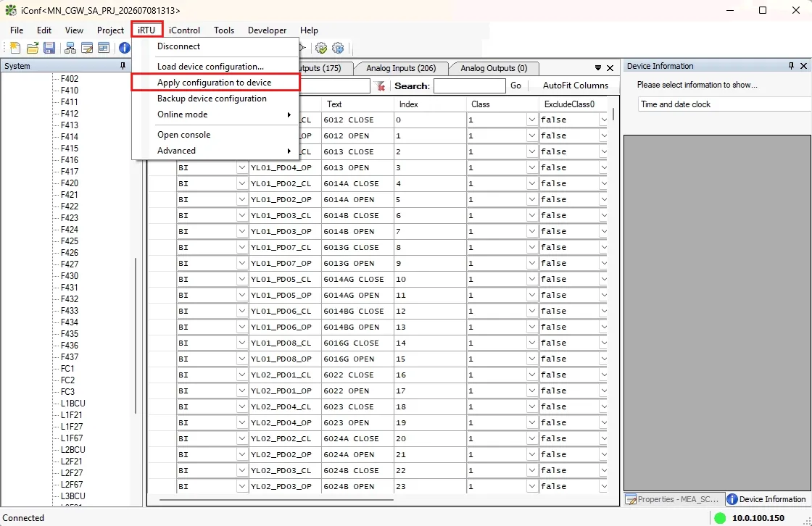Close the active document tab with X
Screen dimensions: 812x526
coord(610,68)
